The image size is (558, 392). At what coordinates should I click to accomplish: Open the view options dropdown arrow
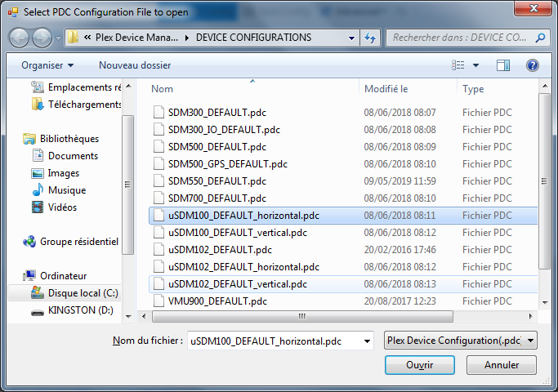(475, 65)
